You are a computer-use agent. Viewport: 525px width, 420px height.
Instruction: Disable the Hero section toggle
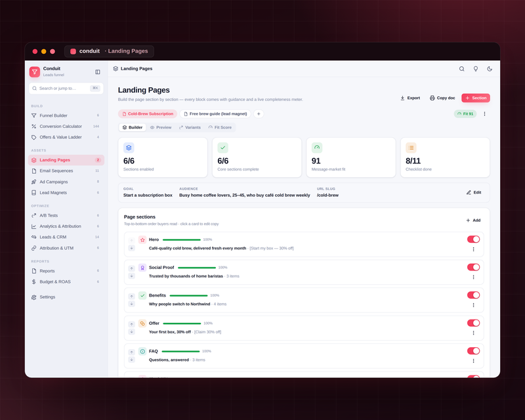pyautogui.click(x=473, y=239)
